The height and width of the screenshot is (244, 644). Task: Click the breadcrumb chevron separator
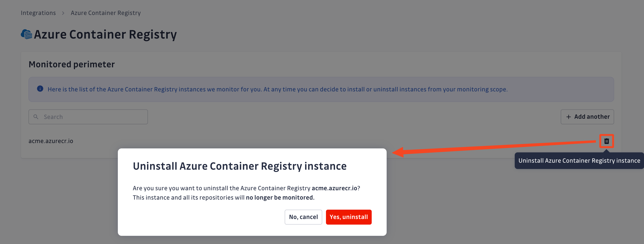click(x=63, y=13)
